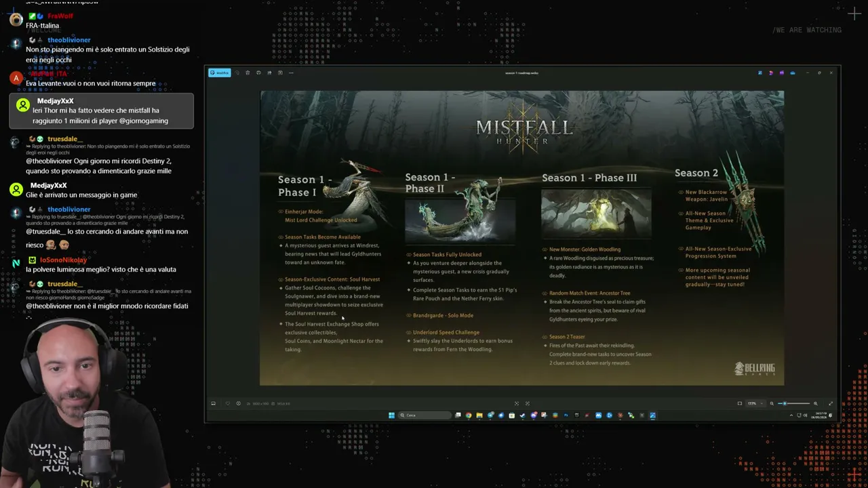This screenshot has height=488, width=868.
Task: Toggle the filmstrip view in Photos footer
Action: click(213, 403)
